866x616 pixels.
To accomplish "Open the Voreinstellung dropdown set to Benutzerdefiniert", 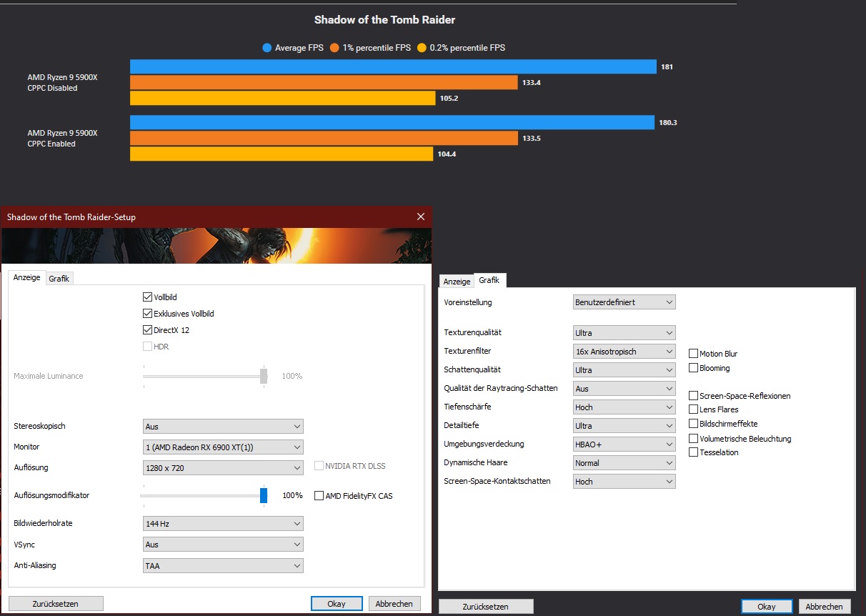I will [x=624, y=302].
